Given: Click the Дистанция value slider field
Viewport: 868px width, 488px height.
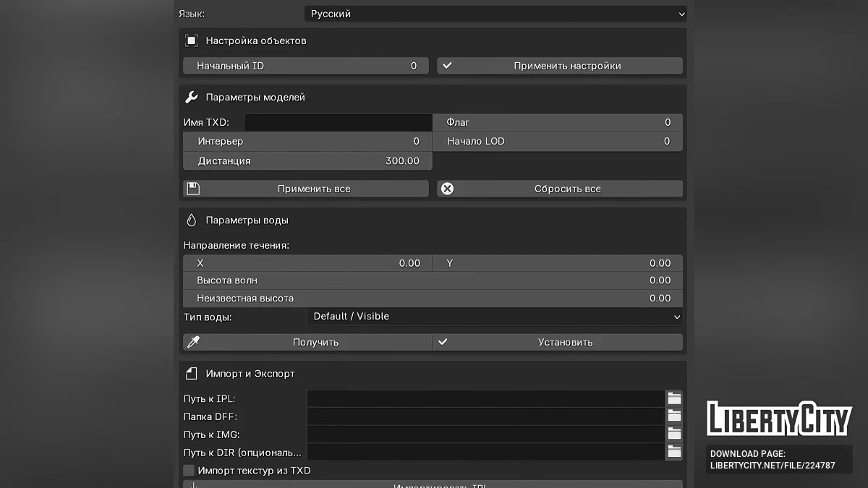Looking at the screenshot, I should point(307,161).
